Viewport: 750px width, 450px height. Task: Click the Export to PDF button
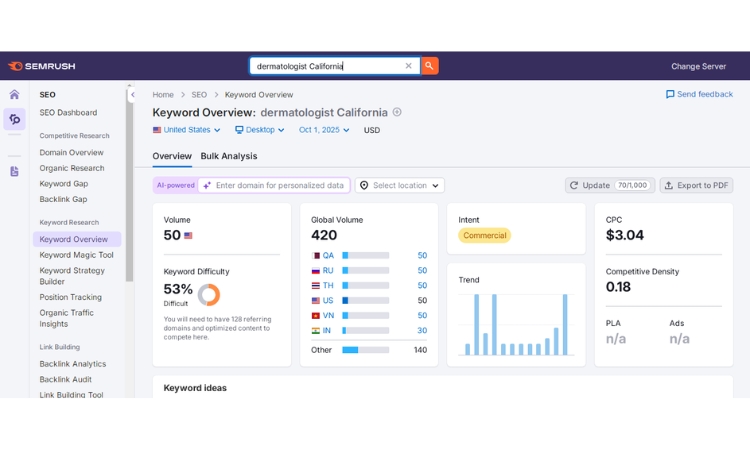point(696,185)
